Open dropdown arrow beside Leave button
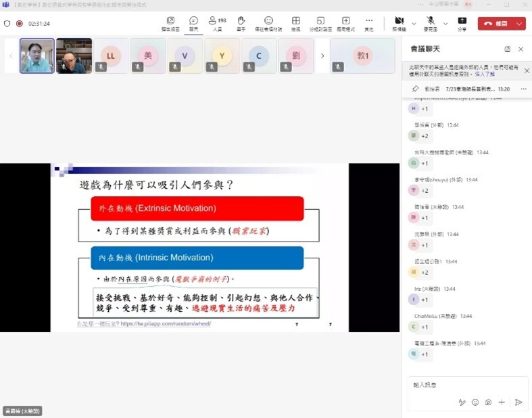The image size is (532, 418). click(x=519, y=23)
